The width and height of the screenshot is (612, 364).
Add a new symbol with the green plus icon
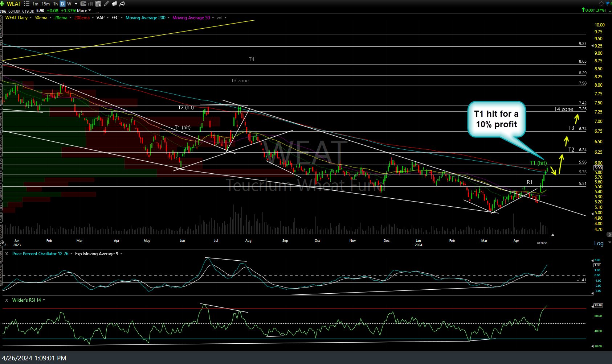click(x=2, y=4)
